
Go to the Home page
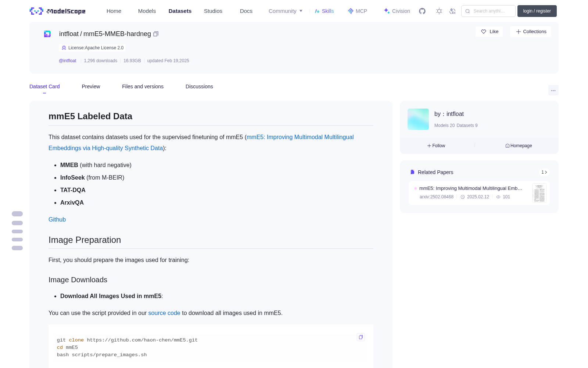tap(114, 11)
